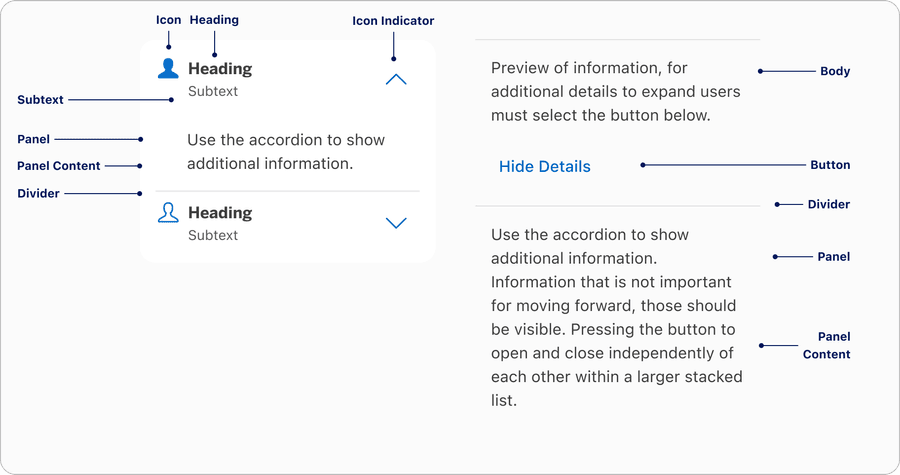Click the Hide Details button
The width and height of the screenshot is (900, 475).
544,167
